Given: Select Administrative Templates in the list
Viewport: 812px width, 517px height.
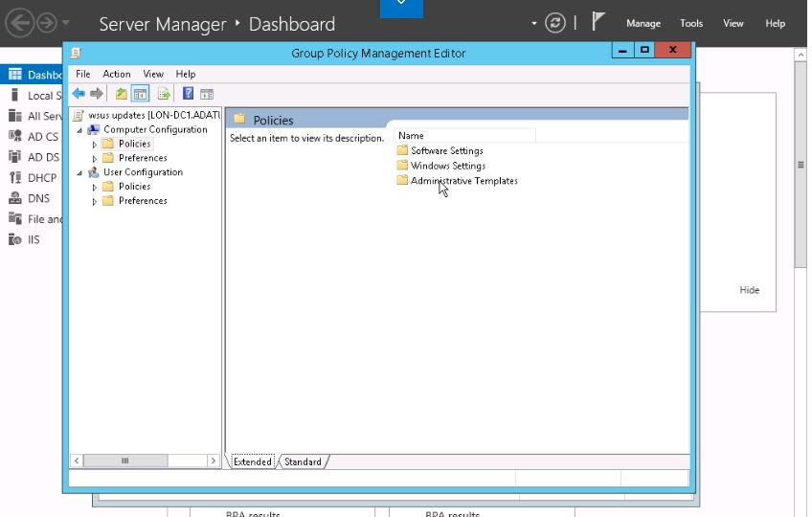Looking at the screenshot, I should click(x=464, y=181).
